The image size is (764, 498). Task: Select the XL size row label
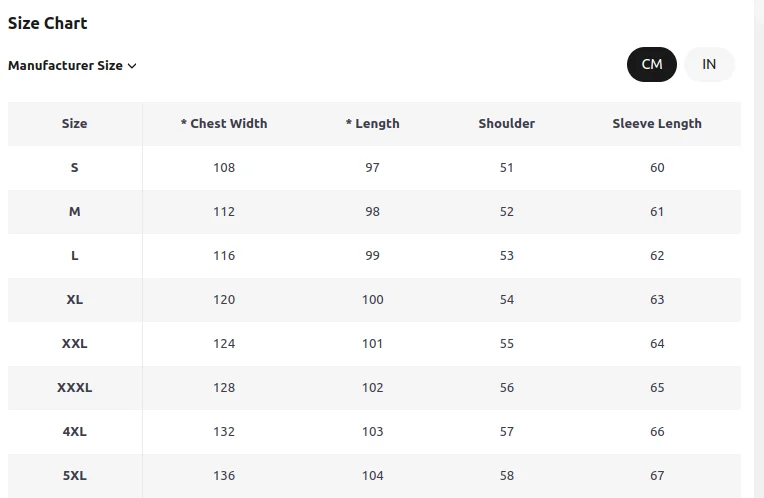[75, 299]
